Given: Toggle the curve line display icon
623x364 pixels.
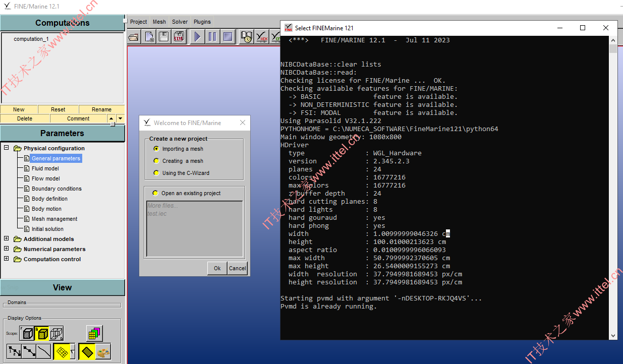Looking at the screenshot, I should pos(43,351).
